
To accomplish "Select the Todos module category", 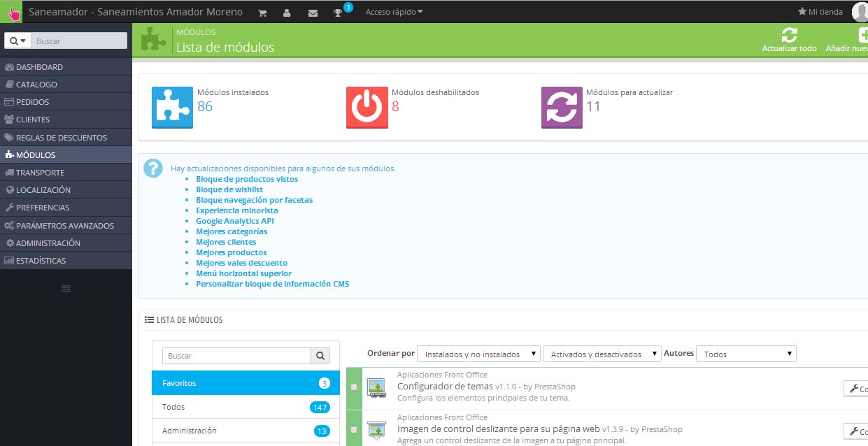I will [246, 407].
